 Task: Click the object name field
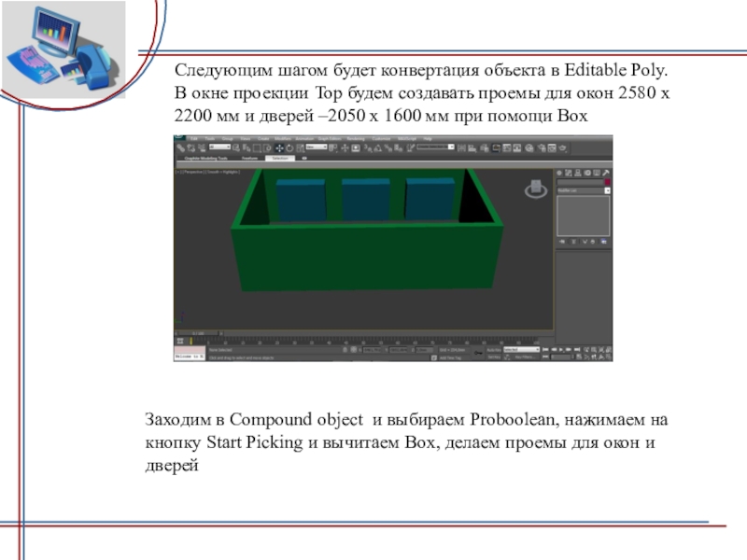coord(579,181)
